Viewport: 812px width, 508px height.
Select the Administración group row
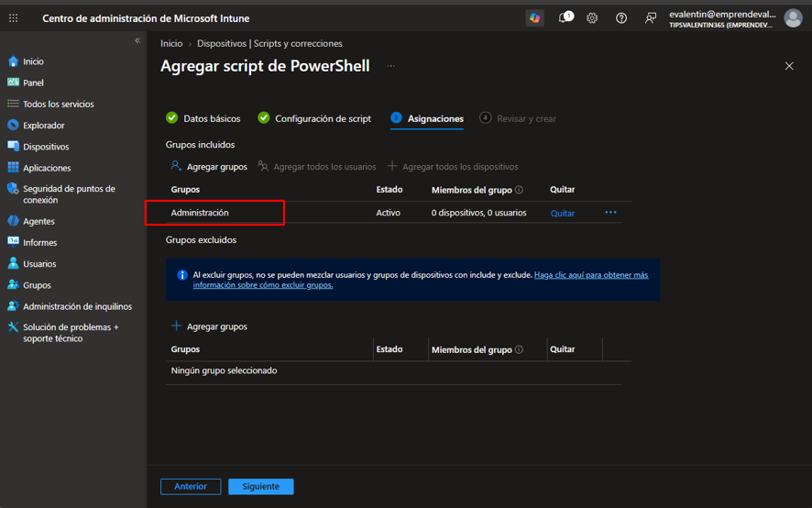click(x=393, y=213)
